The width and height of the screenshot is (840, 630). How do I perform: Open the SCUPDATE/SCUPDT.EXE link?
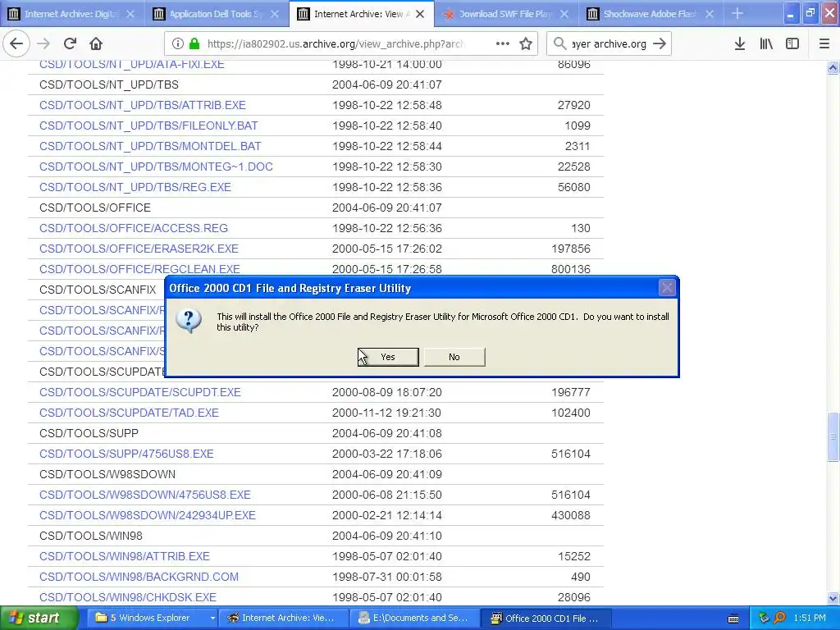tap(139, 392)
